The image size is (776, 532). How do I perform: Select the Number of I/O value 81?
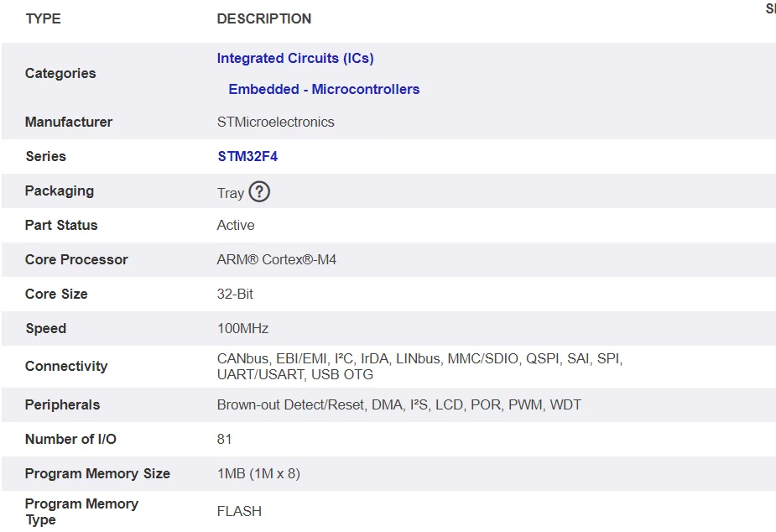click(x=222, y=439)
